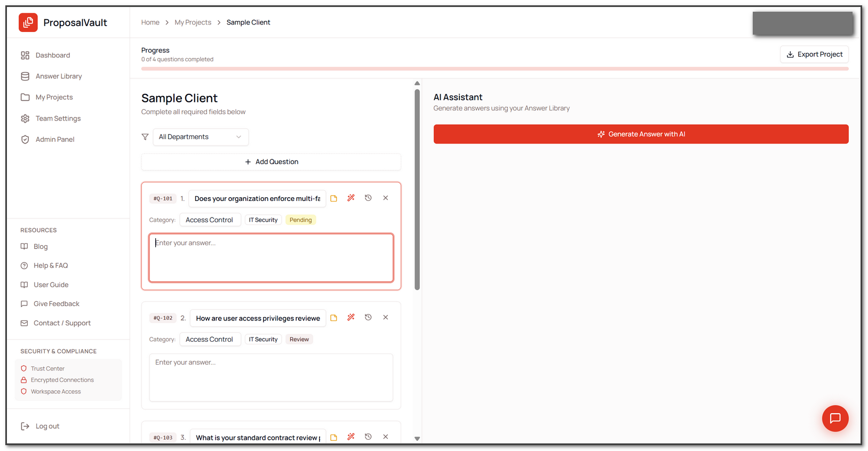This screenshot has height=451, width=868.
Task: Open the Trust Center link
Action: coord(47,368)
